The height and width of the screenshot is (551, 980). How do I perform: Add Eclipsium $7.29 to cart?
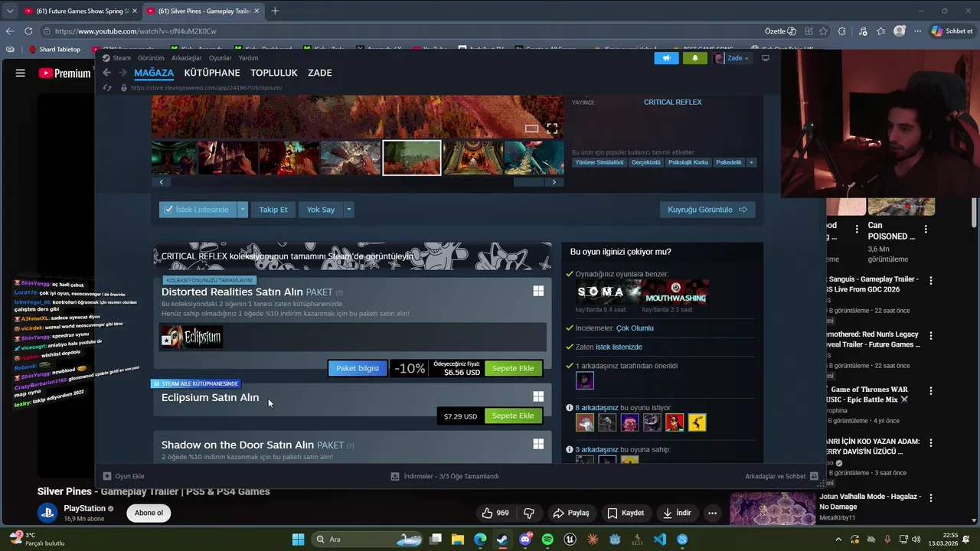pos(513,416)
